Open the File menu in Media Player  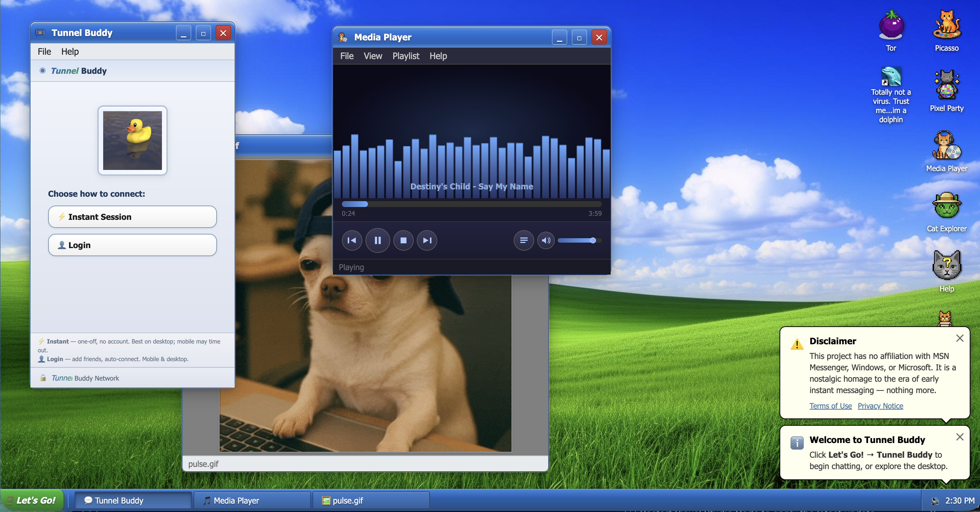point(347,56)
